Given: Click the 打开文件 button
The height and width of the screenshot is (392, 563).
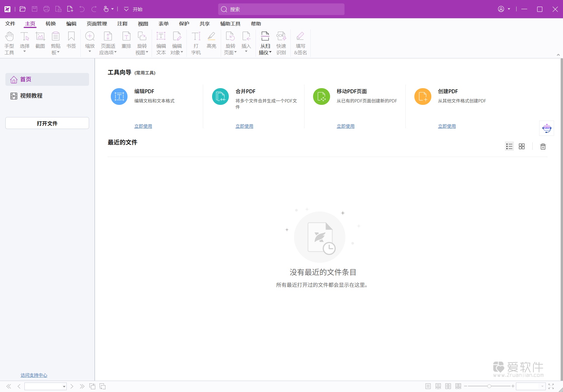Looking at the screenshot, I should pyautogui.click(x=47, y=123).
